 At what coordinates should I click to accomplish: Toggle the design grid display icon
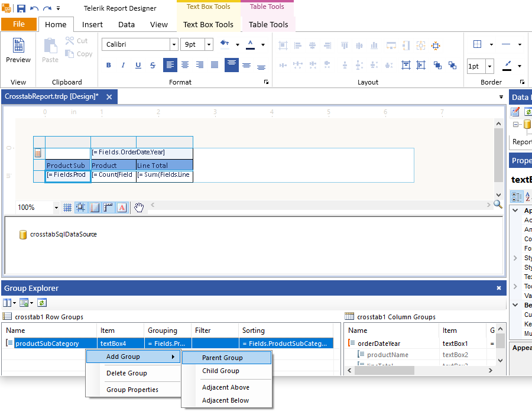(x=67, y=208)
